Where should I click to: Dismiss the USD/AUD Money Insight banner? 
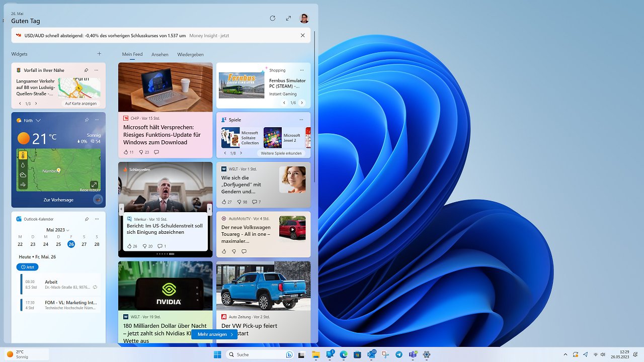point(302,36)
